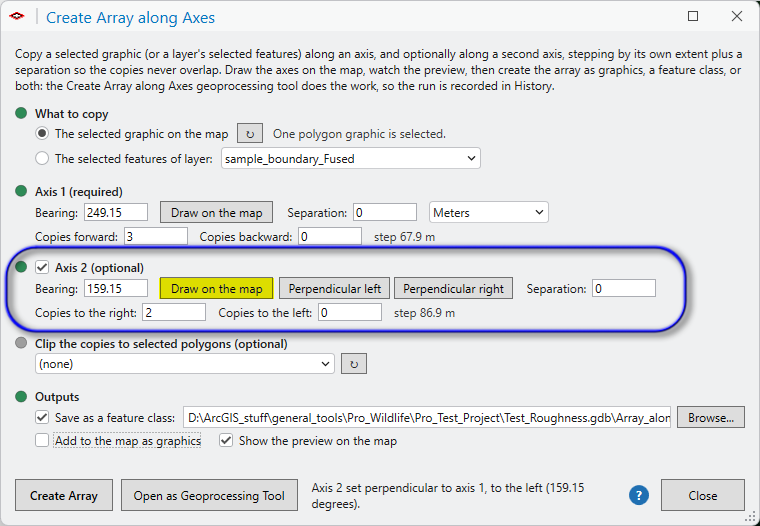Enable 'Add to the map as graphics' checkbox
This screenshot has width=760, height=526.
(42, 441)
